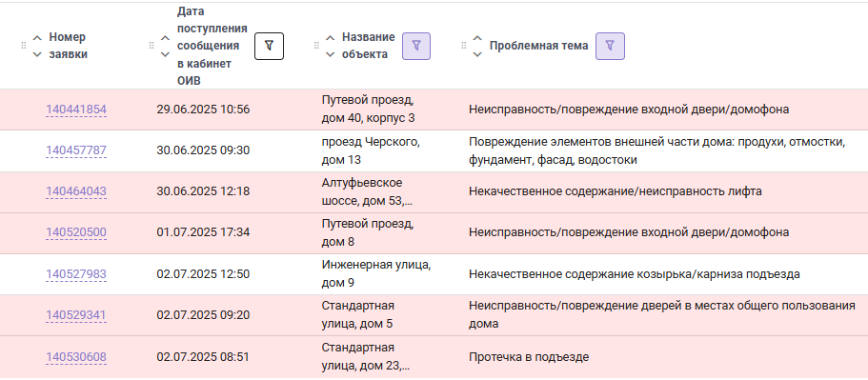Open filter for Проблемная тема column
The height and width of the screenshot is (380, 868).
click(610, 46)
